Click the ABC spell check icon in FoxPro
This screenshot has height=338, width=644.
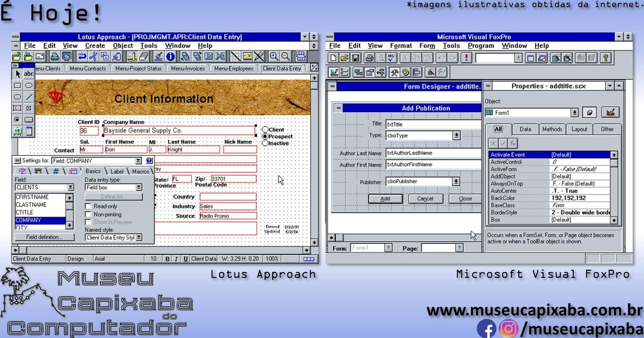[x=391, y=57]
